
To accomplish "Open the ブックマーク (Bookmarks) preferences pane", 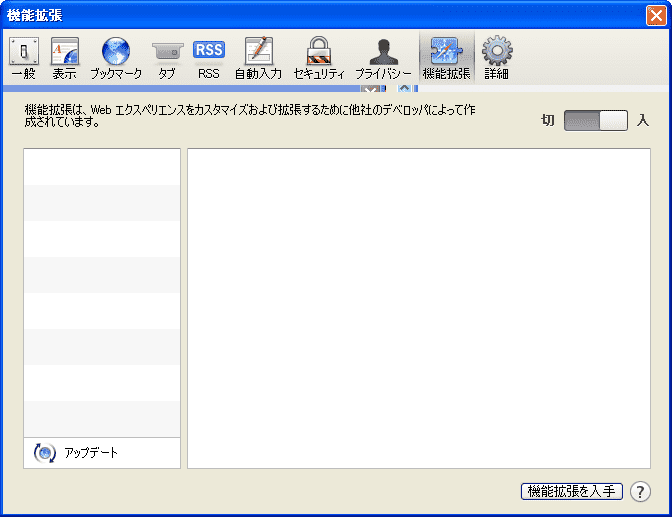I will click(x=116, y=58).
